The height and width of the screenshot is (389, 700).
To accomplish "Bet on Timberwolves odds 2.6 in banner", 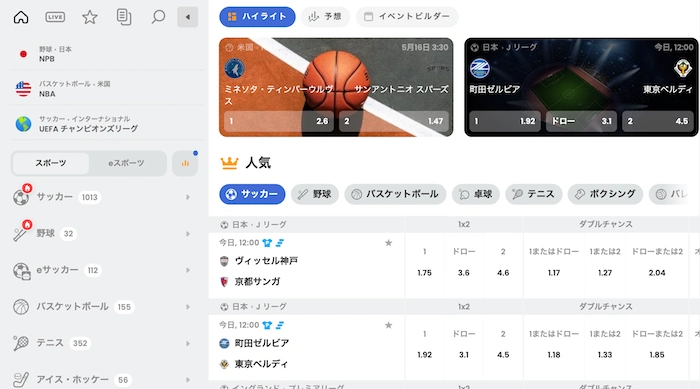I will [279, 121].
